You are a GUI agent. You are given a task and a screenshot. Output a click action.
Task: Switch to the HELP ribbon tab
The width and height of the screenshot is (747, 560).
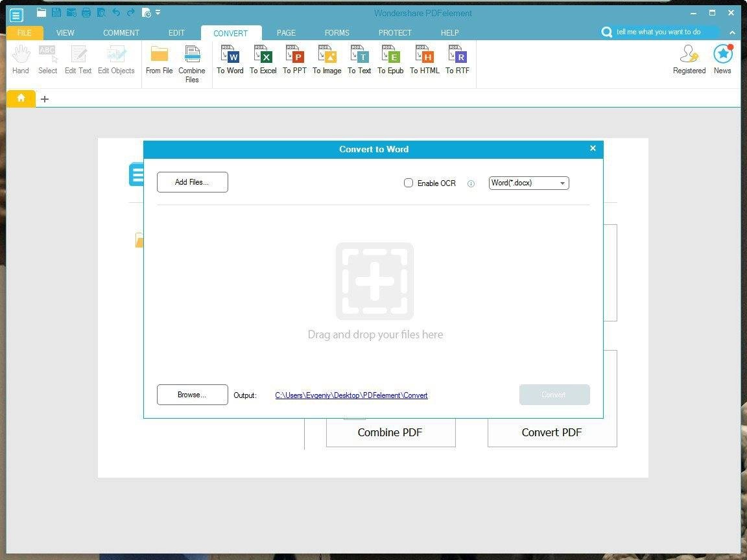tap(450, 33)
